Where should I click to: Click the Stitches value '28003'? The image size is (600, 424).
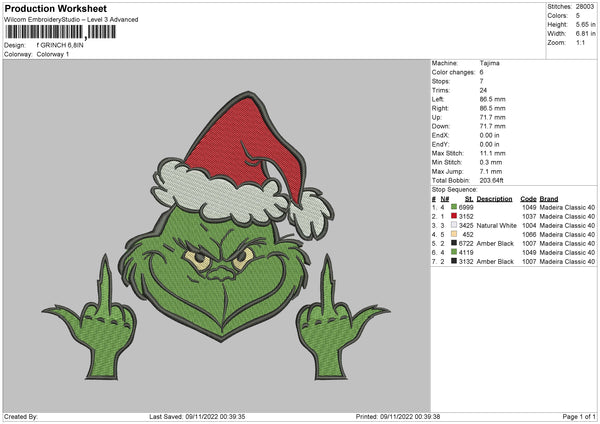(585, 7)
